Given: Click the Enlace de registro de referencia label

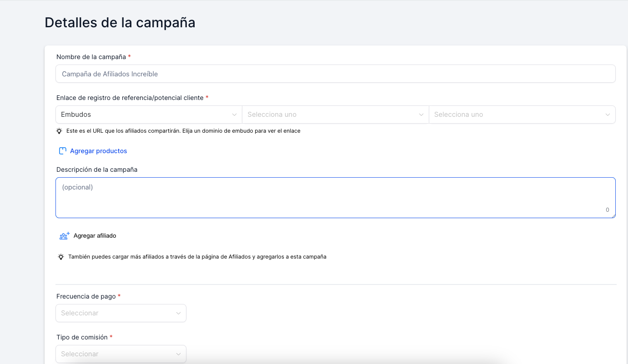Looking at the screenshot, I should click(x=130, y=98).
